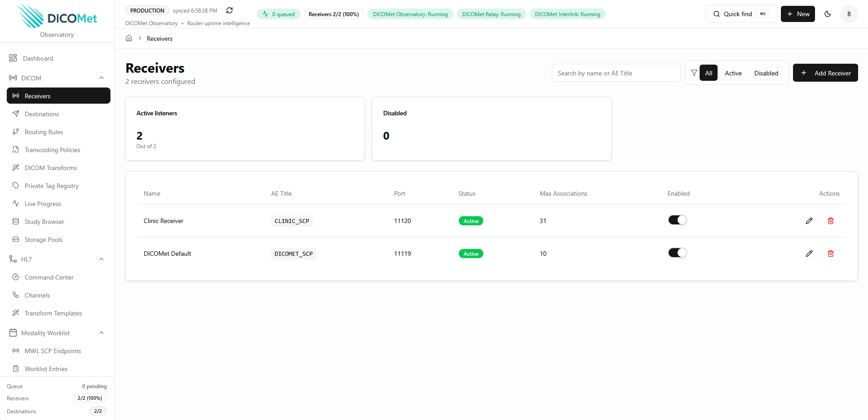Click the sync refresh icon in header
Screen dimensions: 868x420
[229, 10]
